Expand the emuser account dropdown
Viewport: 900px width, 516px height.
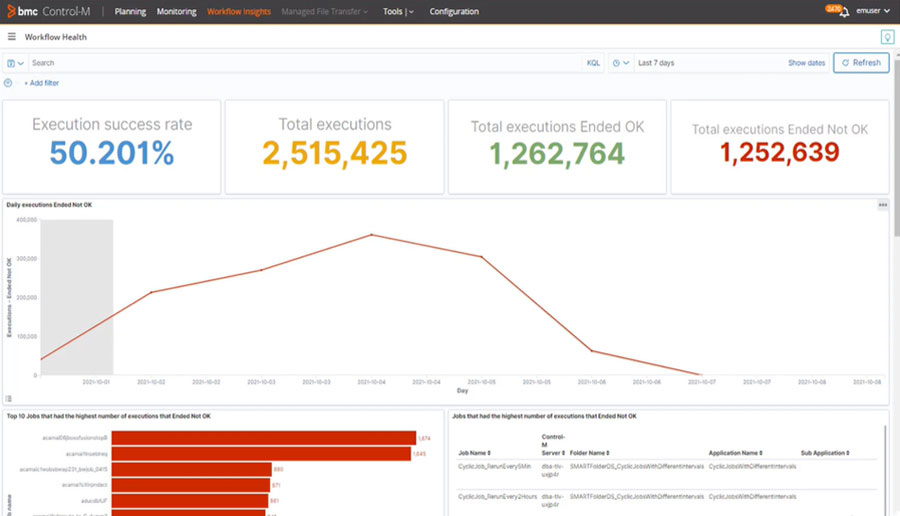(866, 12)
